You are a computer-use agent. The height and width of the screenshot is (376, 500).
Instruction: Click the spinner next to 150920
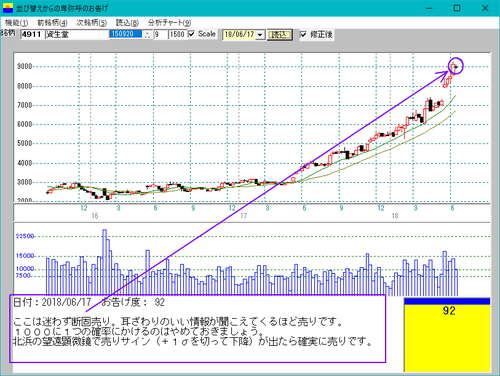click(147, 34)
